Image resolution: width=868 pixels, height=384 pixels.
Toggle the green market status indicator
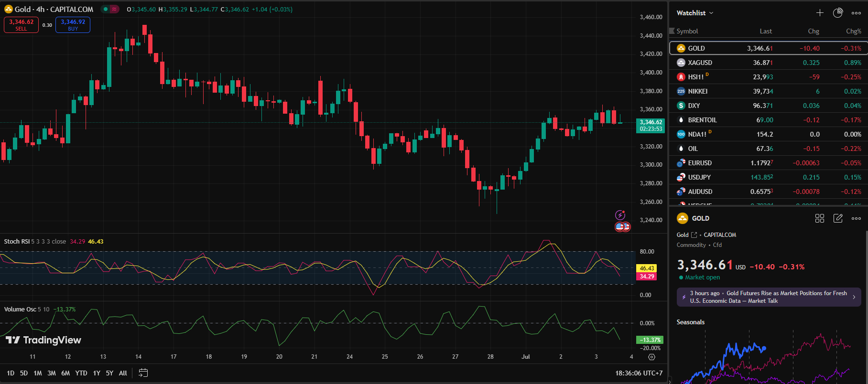pos(105,9)
